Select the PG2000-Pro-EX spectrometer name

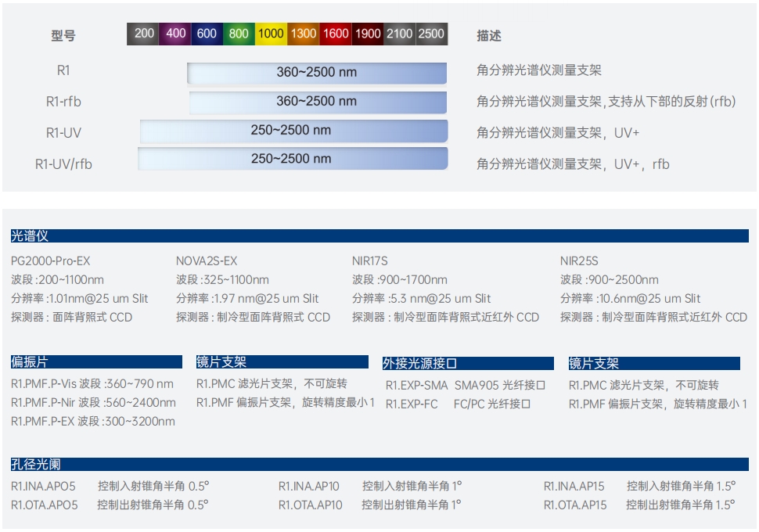click(x=50, y=261)
